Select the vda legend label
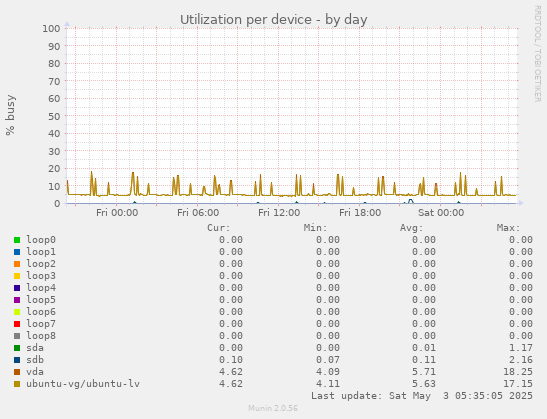 click(x=35, y=372)
